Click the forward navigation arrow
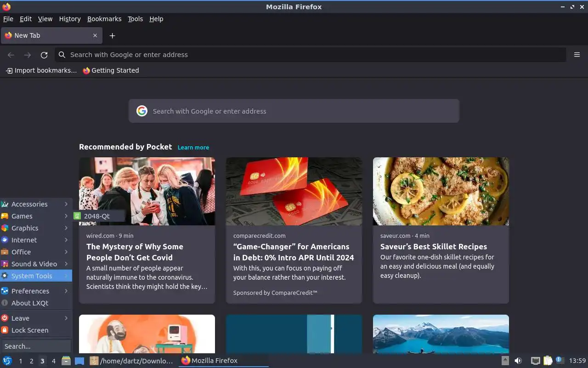The width and height of the screenshot is (588, 368). pos(28,55)
